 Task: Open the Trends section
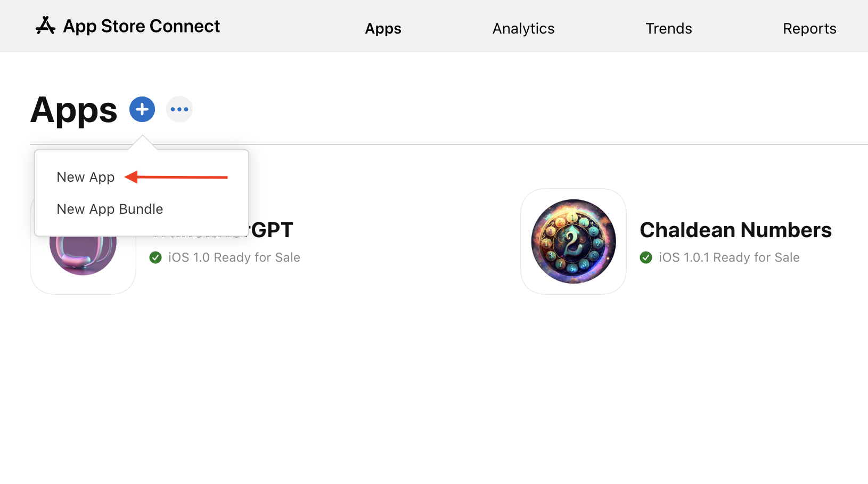tap(668, 29)
